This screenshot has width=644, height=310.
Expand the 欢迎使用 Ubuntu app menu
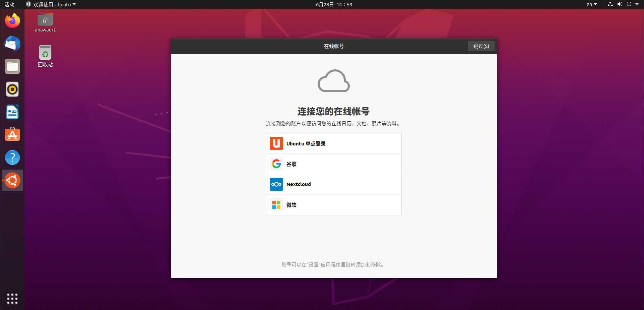click(x=52, y=4)
